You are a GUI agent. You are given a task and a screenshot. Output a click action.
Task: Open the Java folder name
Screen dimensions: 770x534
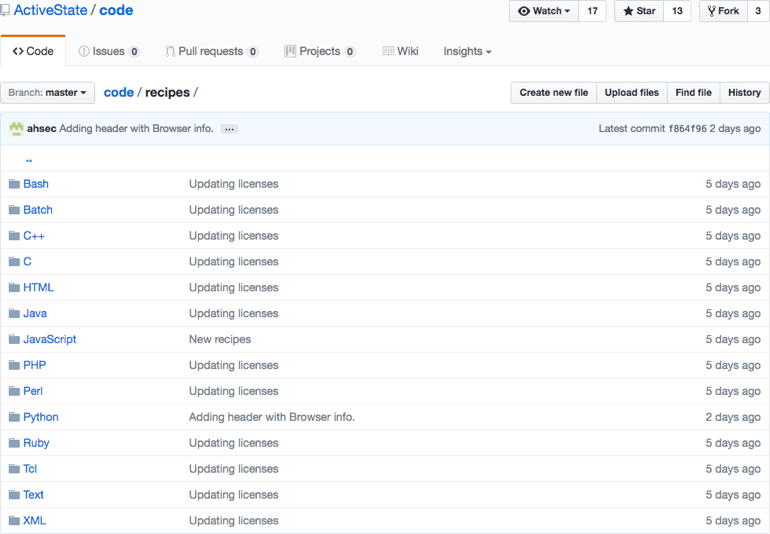pyautogui.click(x=35, y=313)
